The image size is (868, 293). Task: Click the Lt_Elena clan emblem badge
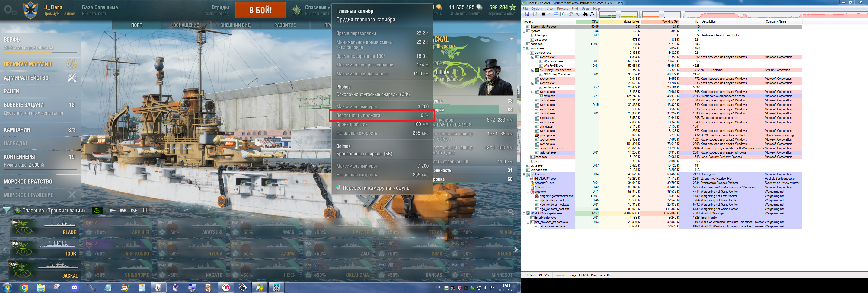click(30, 10)
